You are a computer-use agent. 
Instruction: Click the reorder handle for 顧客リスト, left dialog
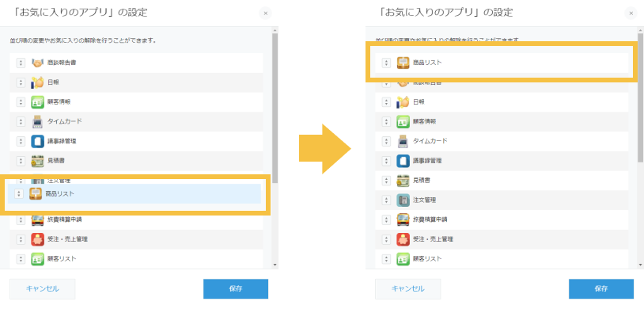(21, 259)
